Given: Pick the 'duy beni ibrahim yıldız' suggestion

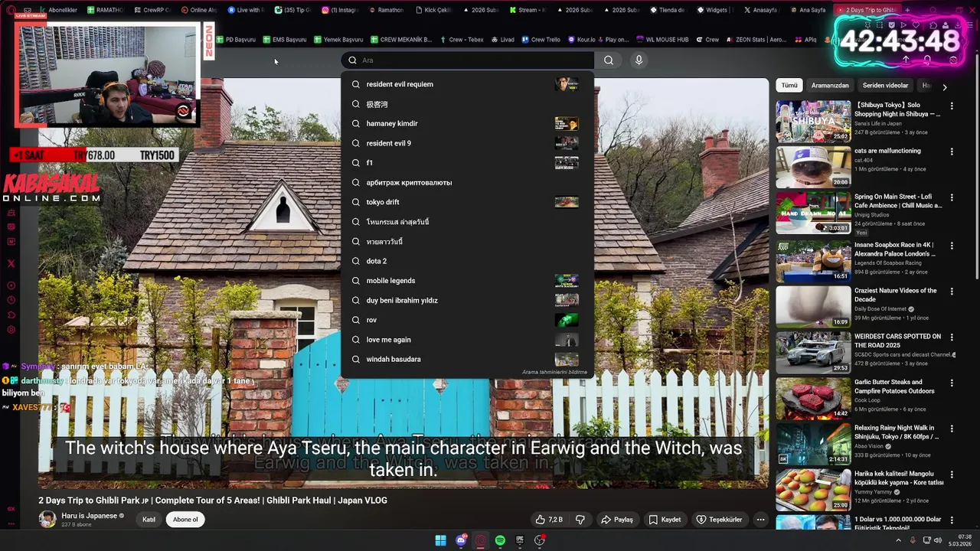Looking at the screenshot, I should [467, 301].
